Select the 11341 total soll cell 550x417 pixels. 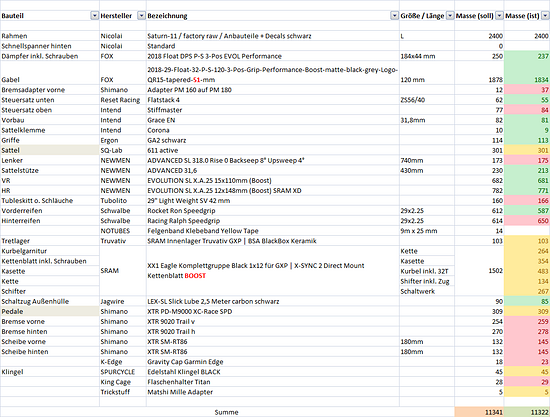[x=479, y=412]
